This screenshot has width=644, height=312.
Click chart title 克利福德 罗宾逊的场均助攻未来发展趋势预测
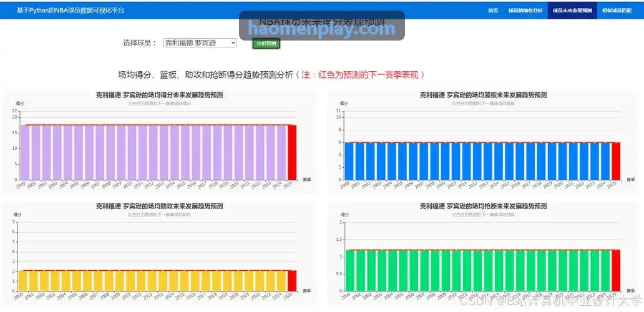tap(159, 206)
